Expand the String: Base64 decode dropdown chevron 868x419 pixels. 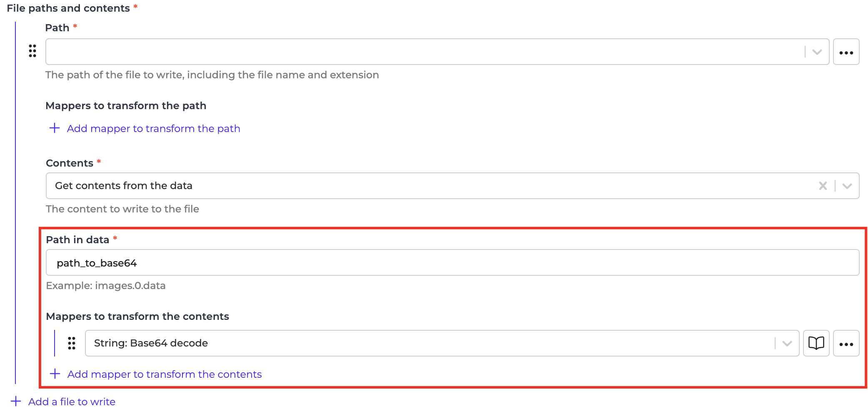click(x=787, y=344)
